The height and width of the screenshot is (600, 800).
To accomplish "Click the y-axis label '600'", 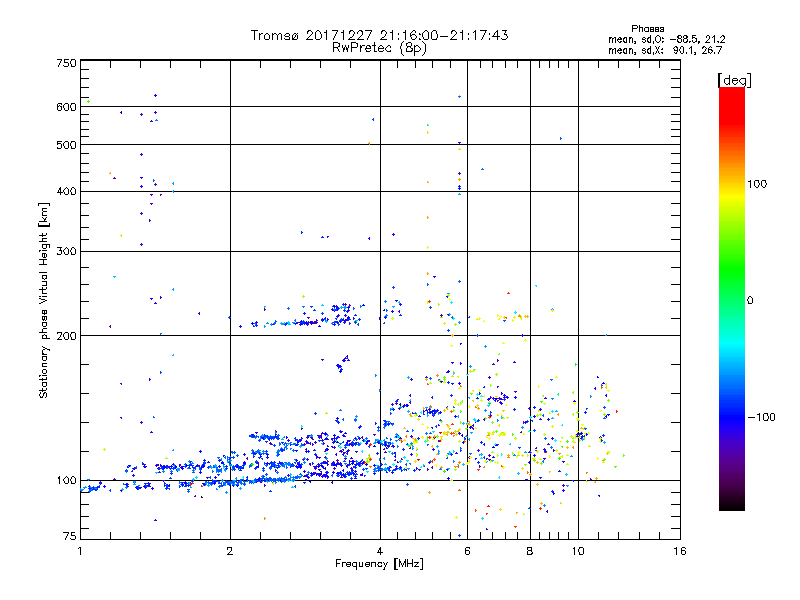I will pyautogui.click(x=66, y=107).
